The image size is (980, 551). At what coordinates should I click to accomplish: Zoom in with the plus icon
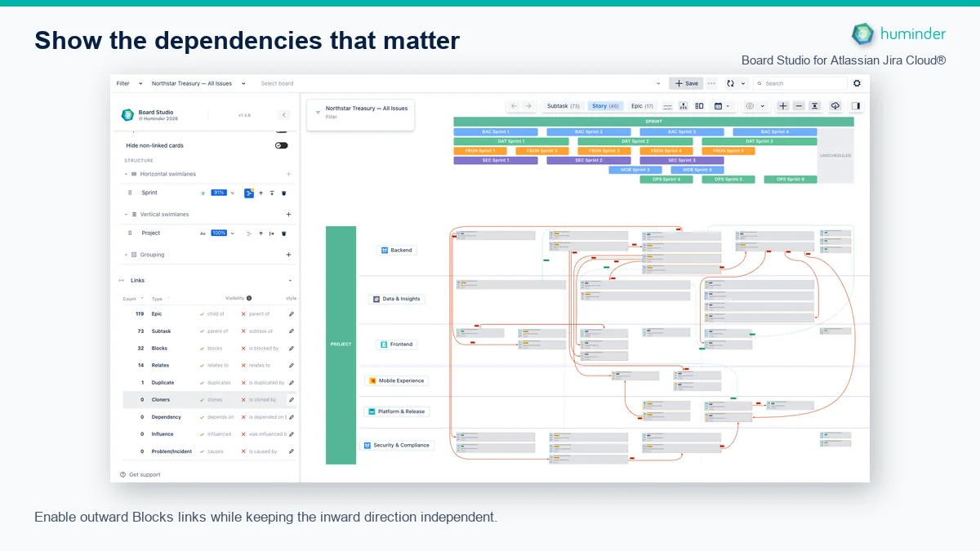tap(782, 106)
